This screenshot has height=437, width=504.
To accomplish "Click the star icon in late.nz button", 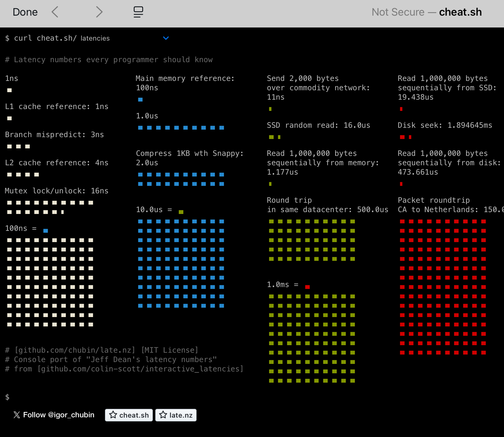I will pos(163,415).
